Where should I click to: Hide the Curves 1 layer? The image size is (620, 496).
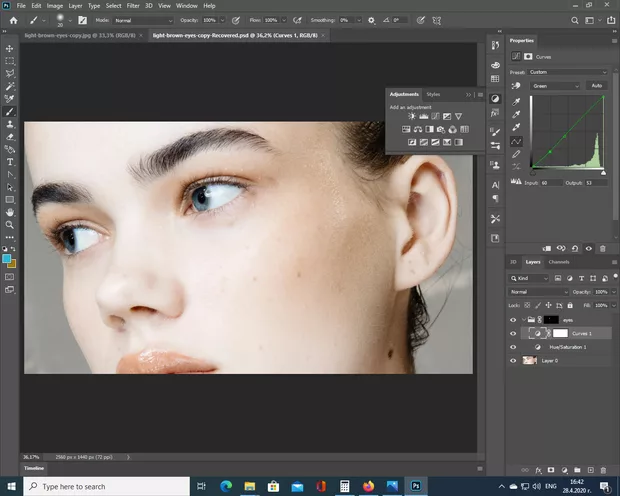point(513,333)
